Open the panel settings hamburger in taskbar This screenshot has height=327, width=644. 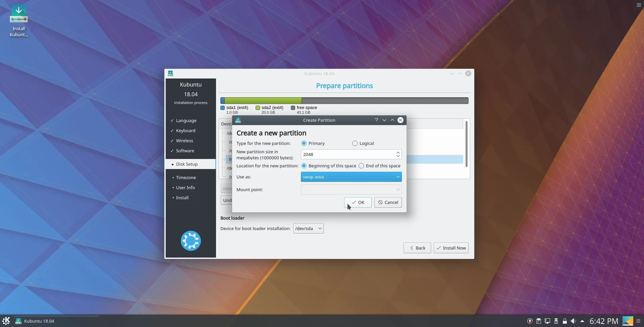[x=639, y=321]
